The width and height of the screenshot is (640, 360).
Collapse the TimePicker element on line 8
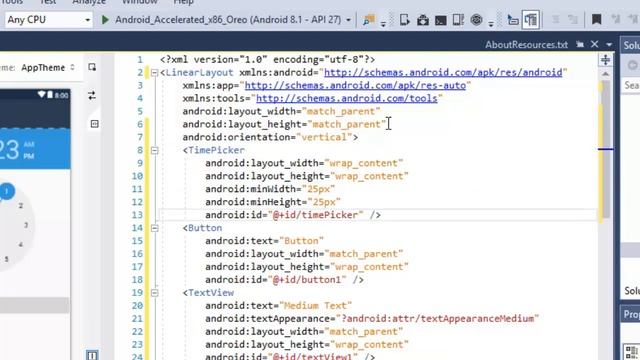coord(154,150)
